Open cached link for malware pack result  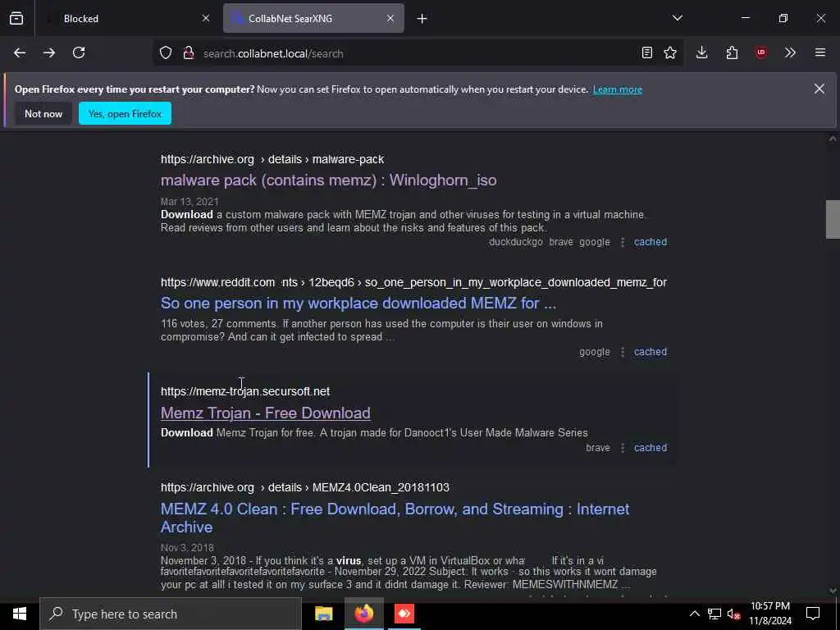coord(651,242)
